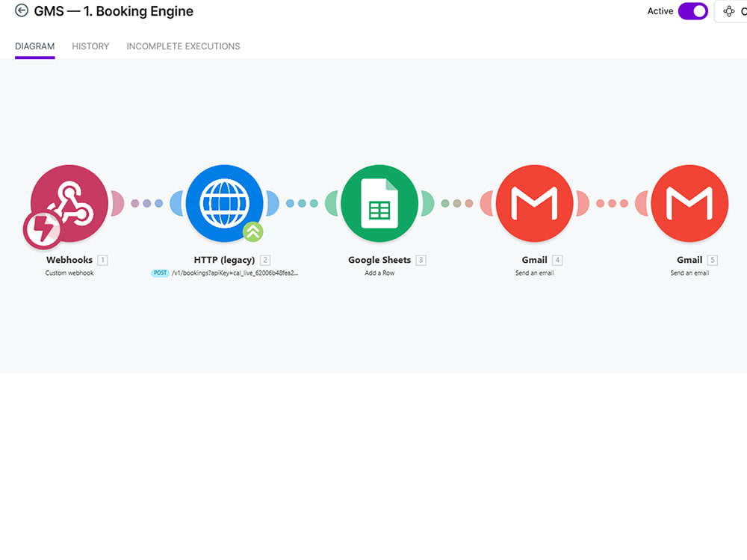Open the Gmail module numbered 4
This screenshot has width=747, height=560.
coord(535,203)
